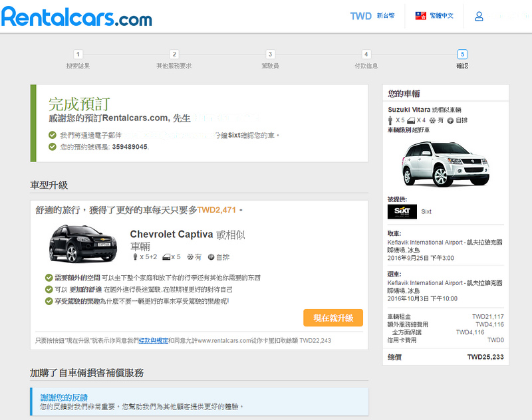Click the booking number 359489045

(130, 147)
